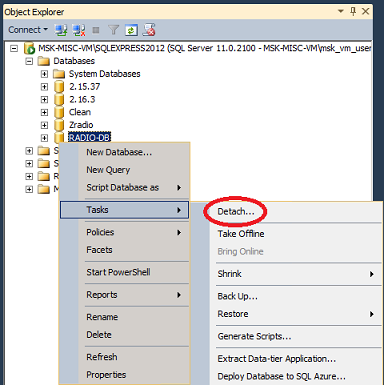384x385 pixels.
Task: Select the highlighted RADIO-DB database
Action: 89,137
